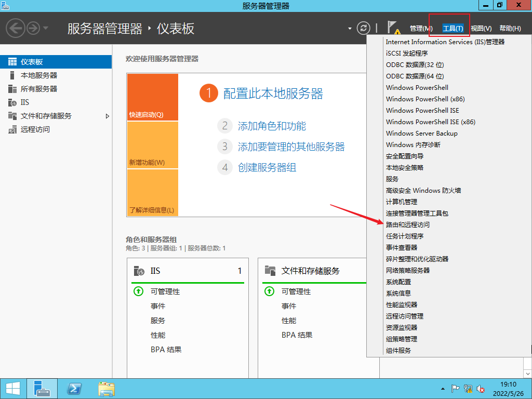Click 性能 in the 文件和存储服务 tile

click(289, 321)
